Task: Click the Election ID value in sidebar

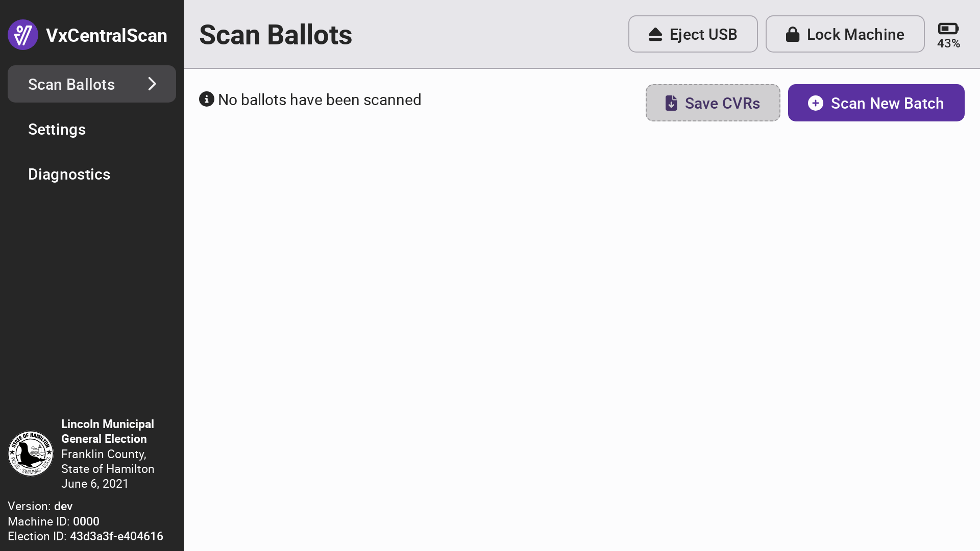Action: point(116,536)
